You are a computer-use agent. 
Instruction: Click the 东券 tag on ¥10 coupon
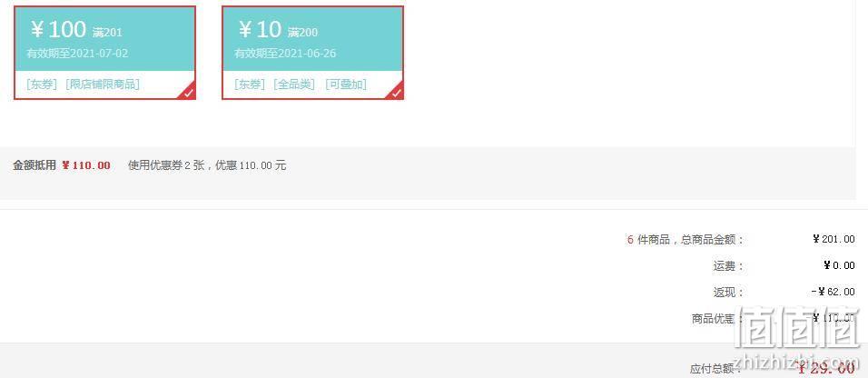click(250, 85)
